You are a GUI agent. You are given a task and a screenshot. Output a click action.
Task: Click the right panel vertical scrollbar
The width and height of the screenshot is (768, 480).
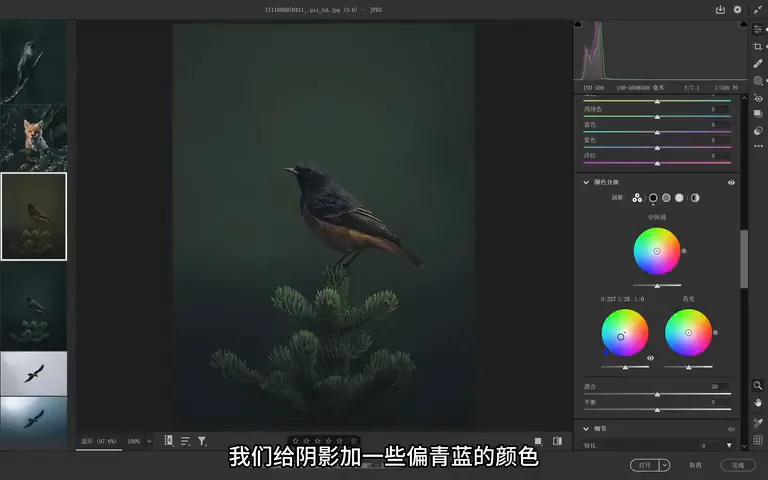(x=744, y=259)
